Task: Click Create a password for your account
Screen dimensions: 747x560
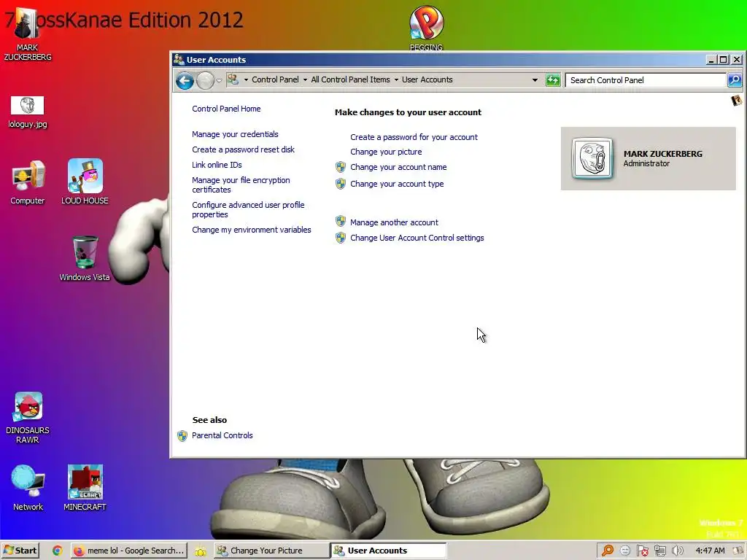Action: coord(414,137)
